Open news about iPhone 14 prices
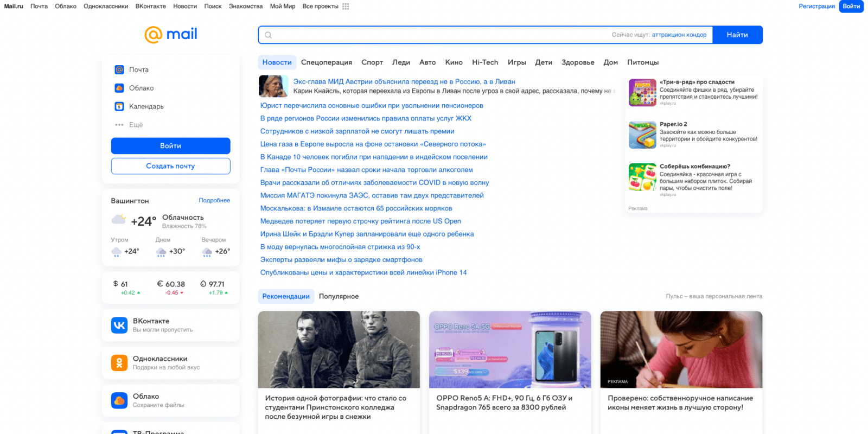The image size is (868, 434). [363, 272]
